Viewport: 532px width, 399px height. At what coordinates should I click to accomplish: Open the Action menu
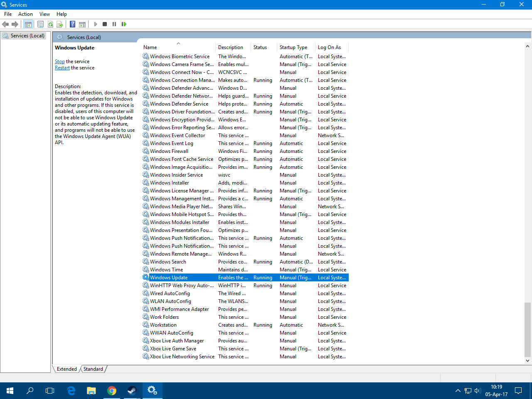tap(25, 14)
